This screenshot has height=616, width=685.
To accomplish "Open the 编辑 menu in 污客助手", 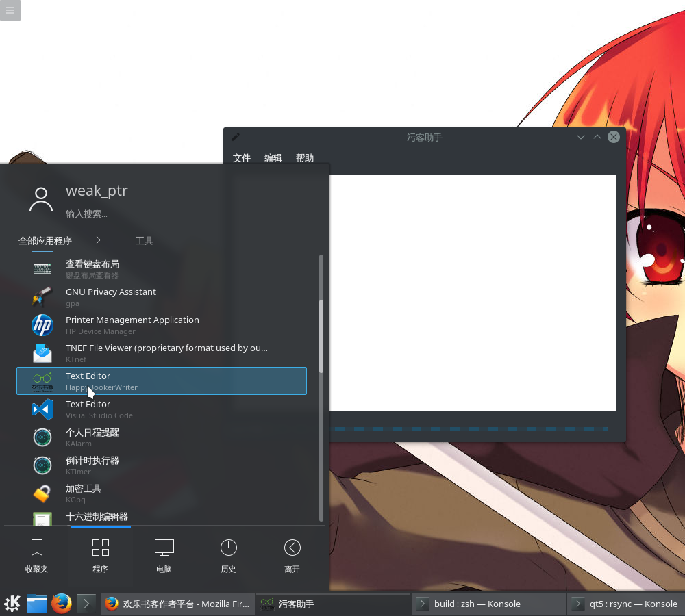I will pos(273,158).
